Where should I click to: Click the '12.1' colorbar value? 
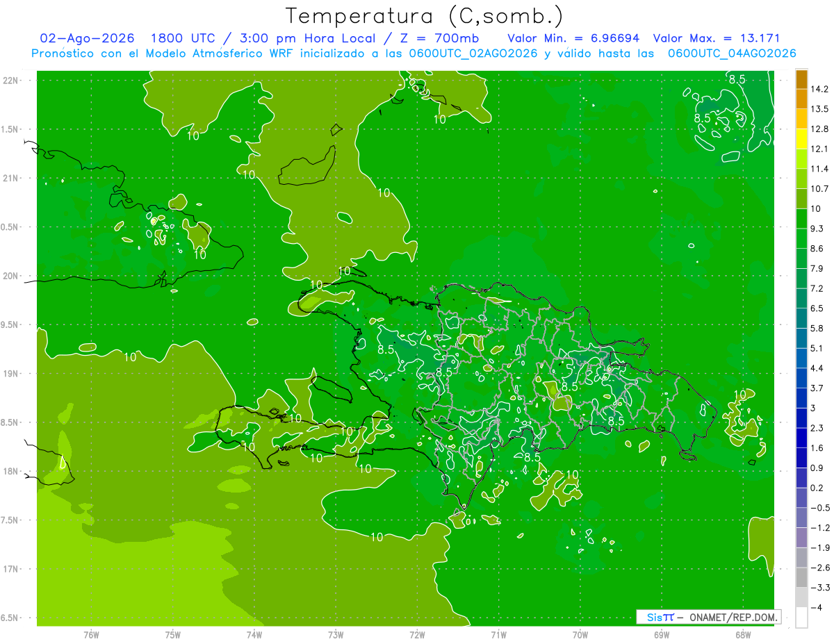click(x=819, y=149)
